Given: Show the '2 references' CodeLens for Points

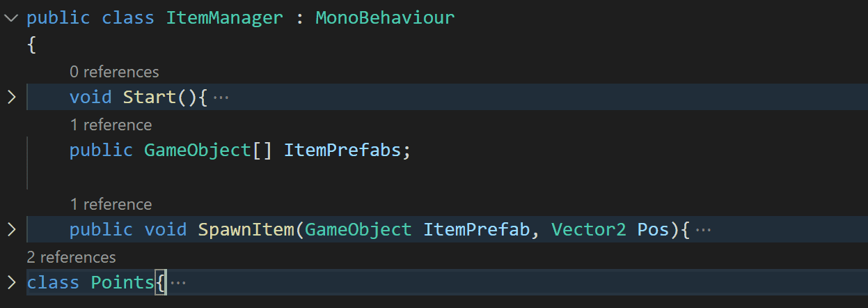Looking at the screenshot, I should (x=71, y=257).
